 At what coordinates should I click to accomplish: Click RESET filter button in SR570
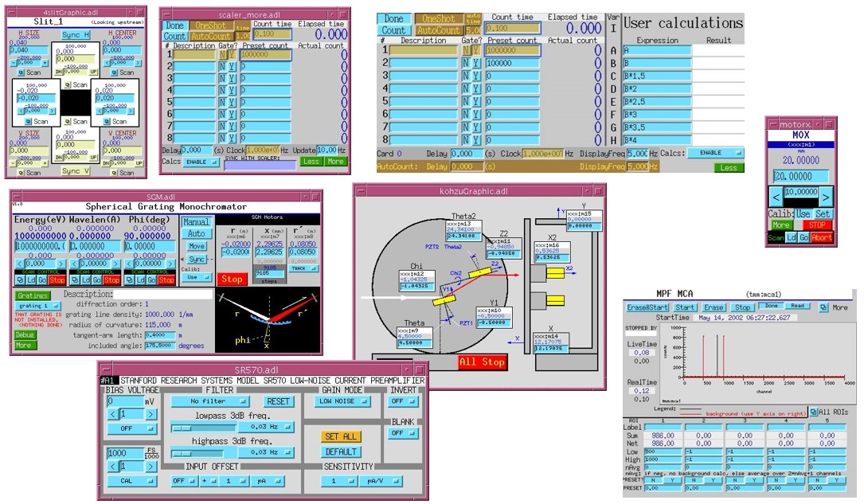click(x=278, y=401)
